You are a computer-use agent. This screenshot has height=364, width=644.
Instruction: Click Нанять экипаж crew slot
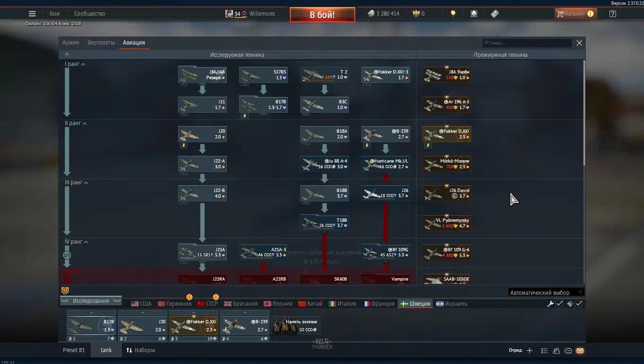click(x=296, y=326)
